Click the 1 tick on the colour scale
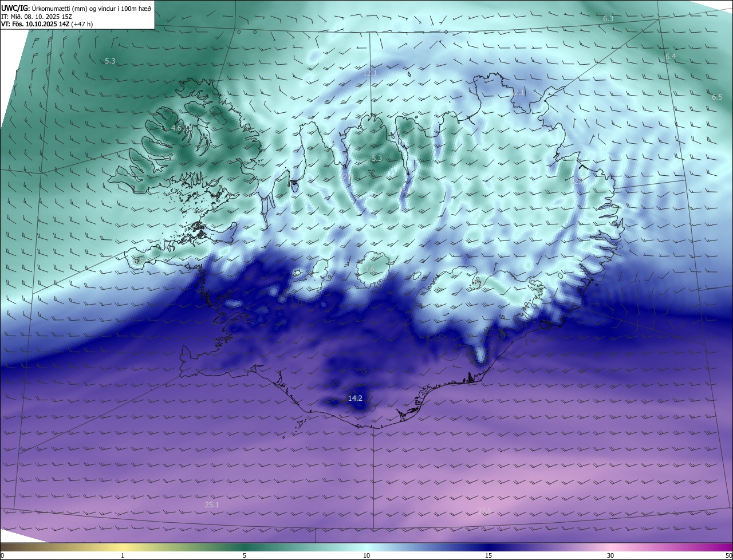 (x=123, y=555)
